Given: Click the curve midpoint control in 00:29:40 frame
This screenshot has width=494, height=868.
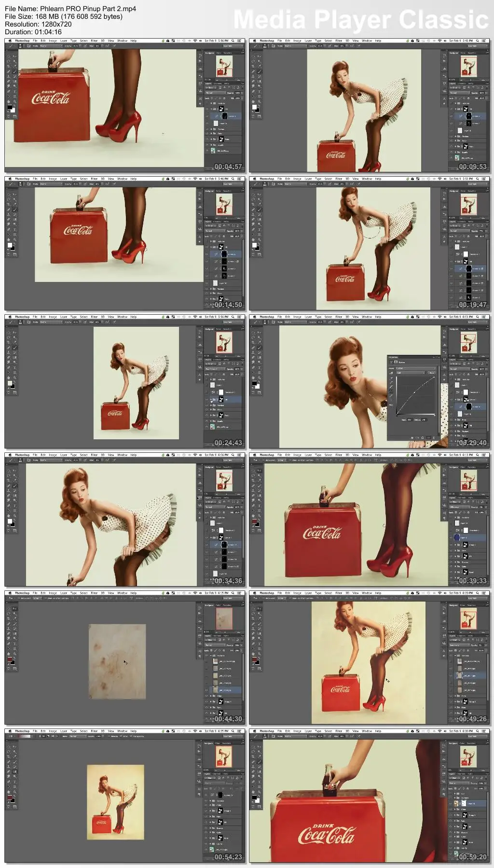Looking at the screenshot, I should [x=414, y=392].
